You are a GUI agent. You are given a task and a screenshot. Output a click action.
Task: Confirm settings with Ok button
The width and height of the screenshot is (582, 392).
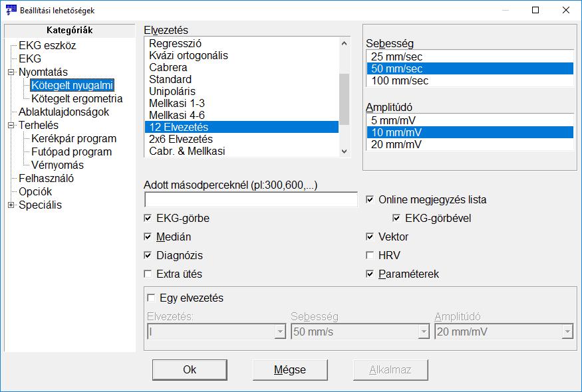tap(190, 370)
